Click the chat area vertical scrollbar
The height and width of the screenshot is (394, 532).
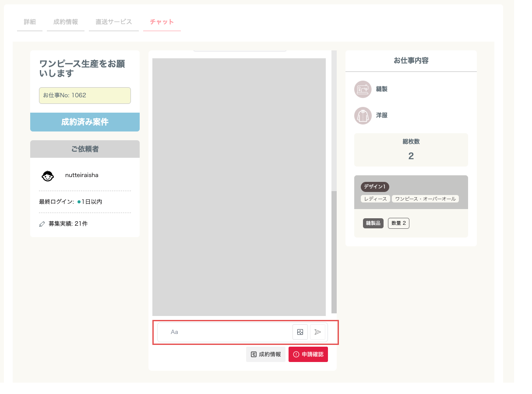click(x=334, y=182)
